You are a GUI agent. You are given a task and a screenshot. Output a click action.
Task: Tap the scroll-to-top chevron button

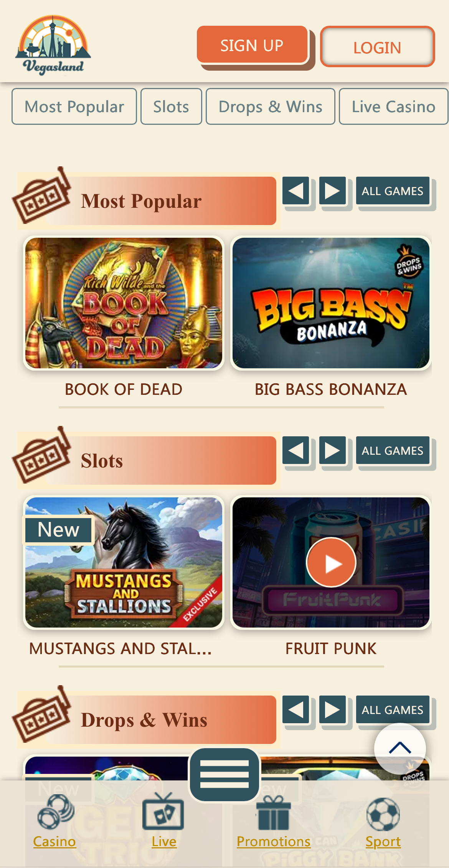400,748
